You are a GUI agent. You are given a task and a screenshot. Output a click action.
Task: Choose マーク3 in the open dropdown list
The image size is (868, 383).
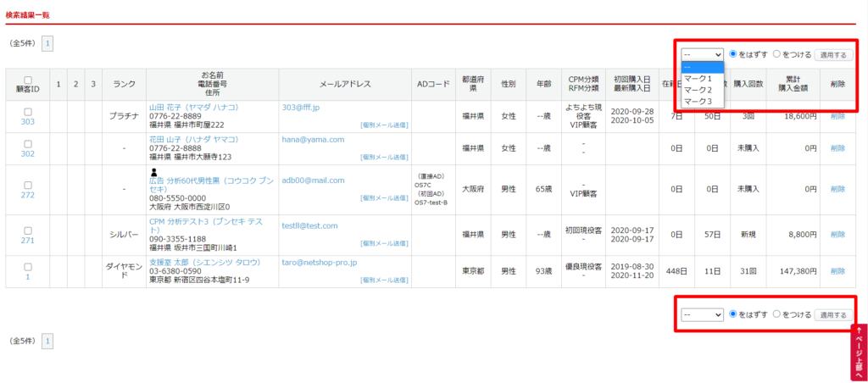[x=698, y=102]
